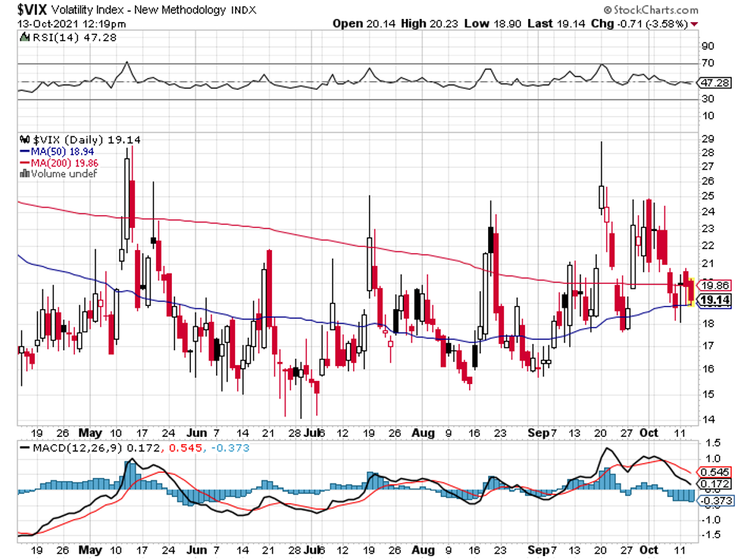Click the RSI(14) 47.28 legend label
Screen dimensions: 738x560
click(x=74, y=37)
